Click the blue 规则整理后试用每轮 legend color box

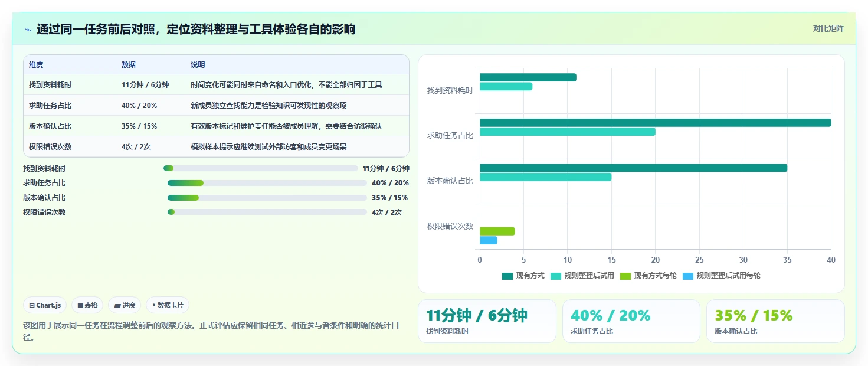[x=688, y=276]
